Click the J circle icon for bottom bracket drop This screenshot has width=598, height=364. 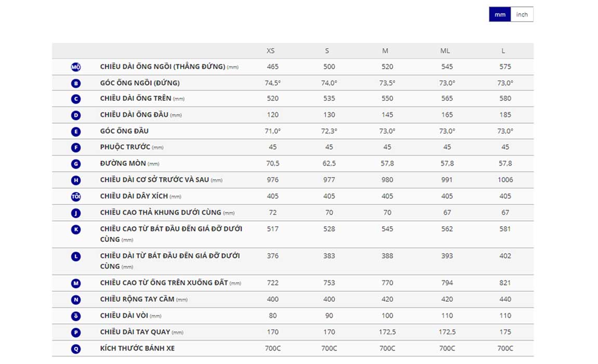76,213
